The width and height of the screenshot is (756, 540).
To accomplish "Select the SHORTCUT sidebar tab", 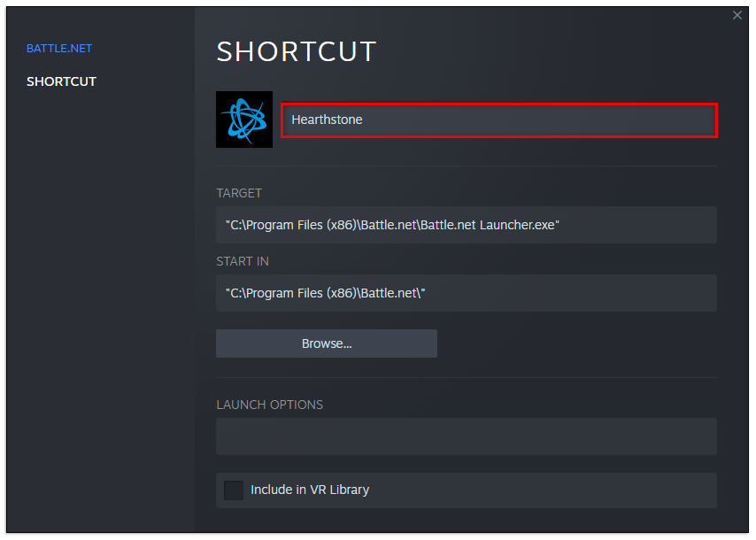I will click(x=61, y=81).
